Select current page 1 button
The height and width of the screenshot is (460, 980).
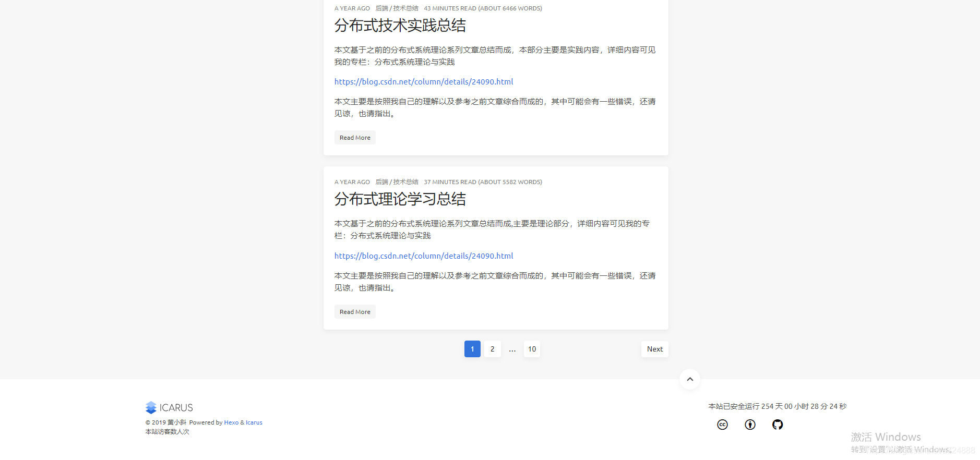pyautogui.click(x=472, y=349)
